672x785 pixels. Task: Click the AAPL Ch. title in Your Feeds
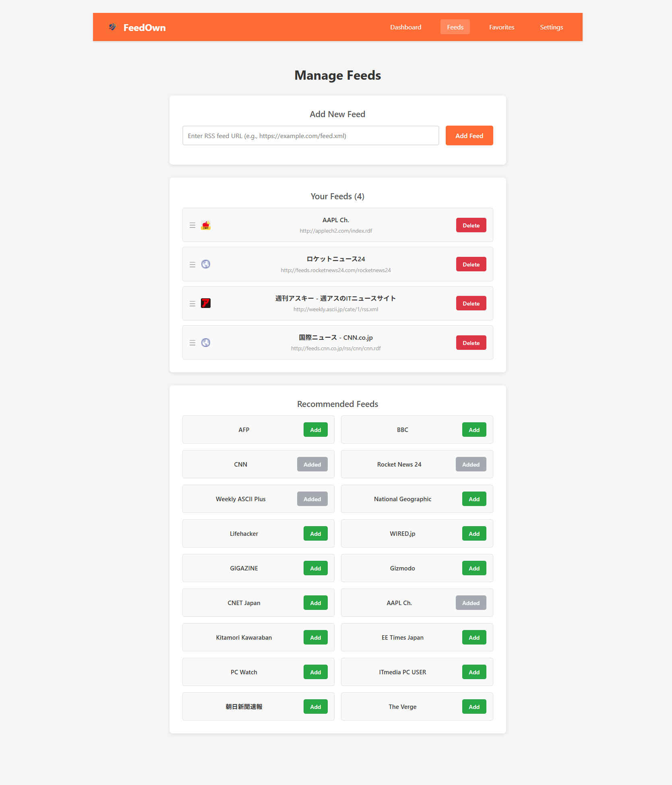(336, 220)
